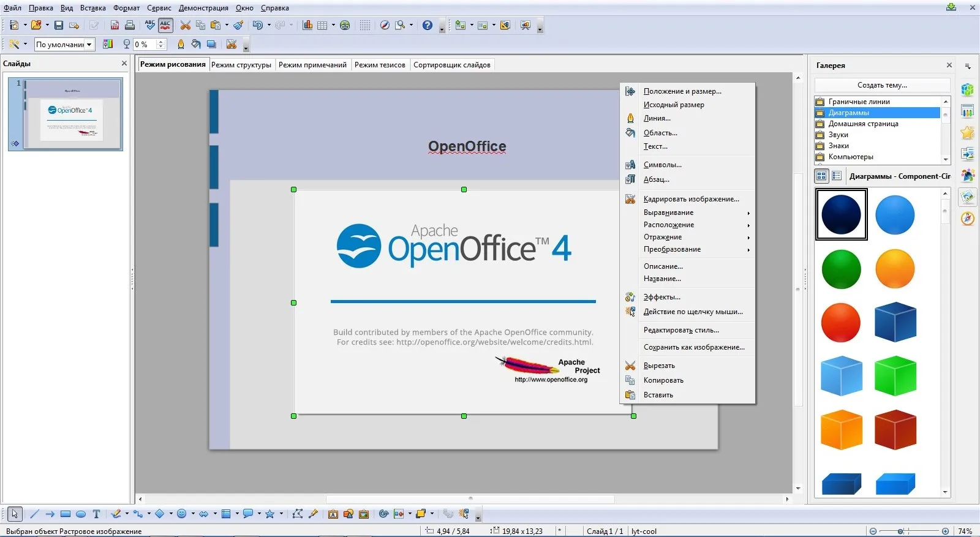Screen dimensions: 980x537
Task: Click the 'Создать тему...' button
Action: 882,85
